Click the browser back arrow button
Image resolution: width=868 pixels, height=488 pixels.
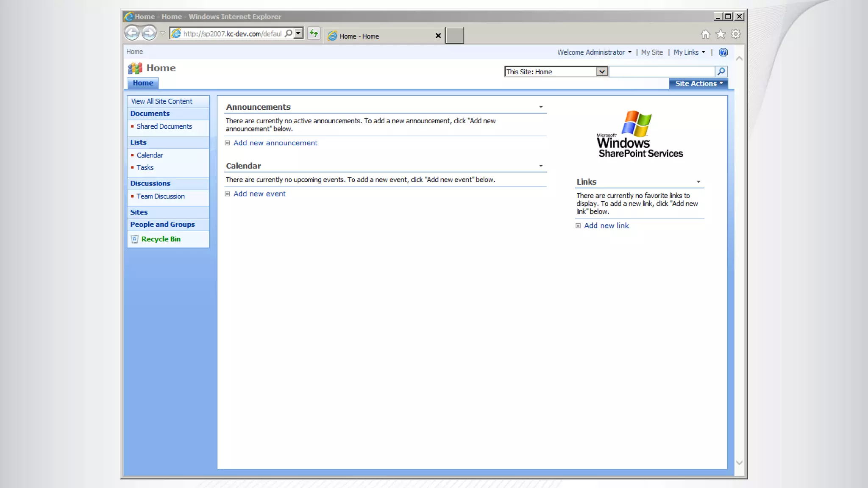(132, 33)
